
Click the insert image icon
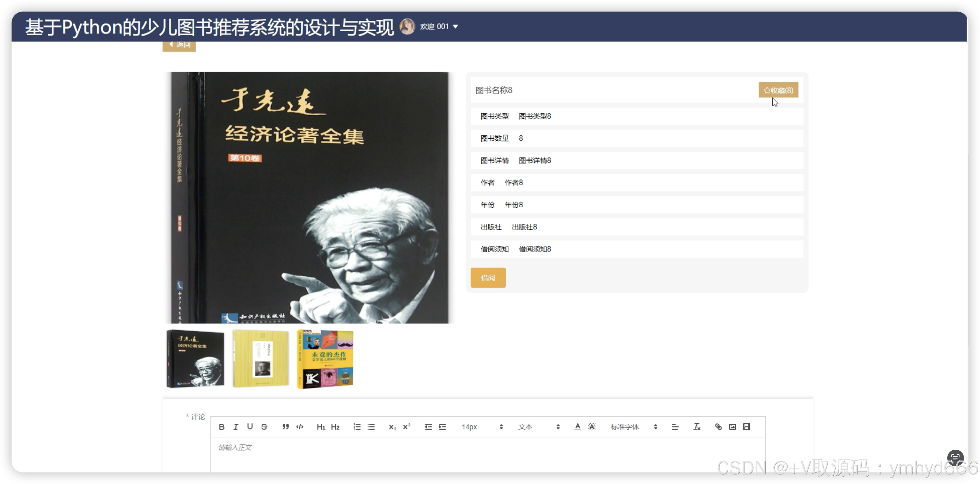pyautogui.click(x=732, y=427)
